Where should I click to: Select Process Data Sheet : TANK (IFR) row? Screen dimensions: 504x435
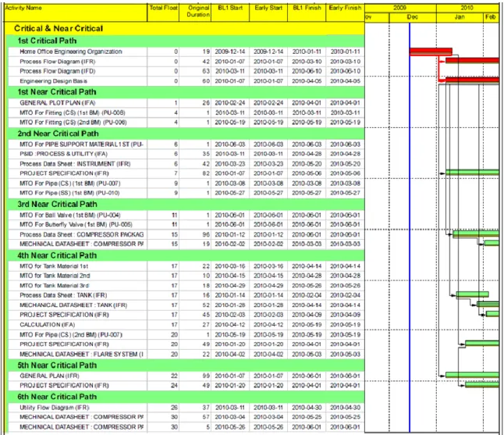click(x=186, y=295)
